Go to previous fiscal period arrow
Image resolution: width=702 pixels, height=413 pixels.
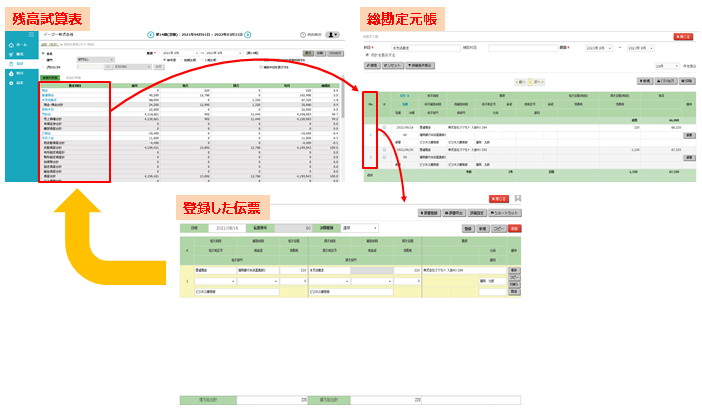pos(151,35)
